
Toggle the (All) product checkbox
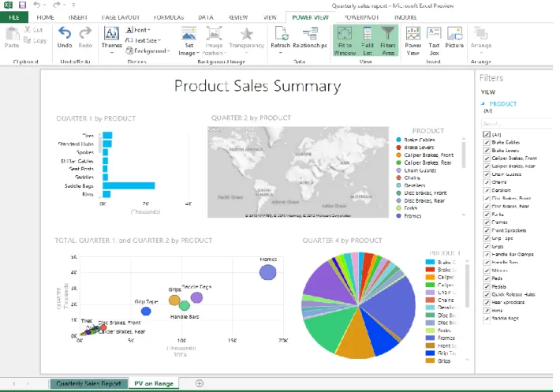[x=486, y=134]
